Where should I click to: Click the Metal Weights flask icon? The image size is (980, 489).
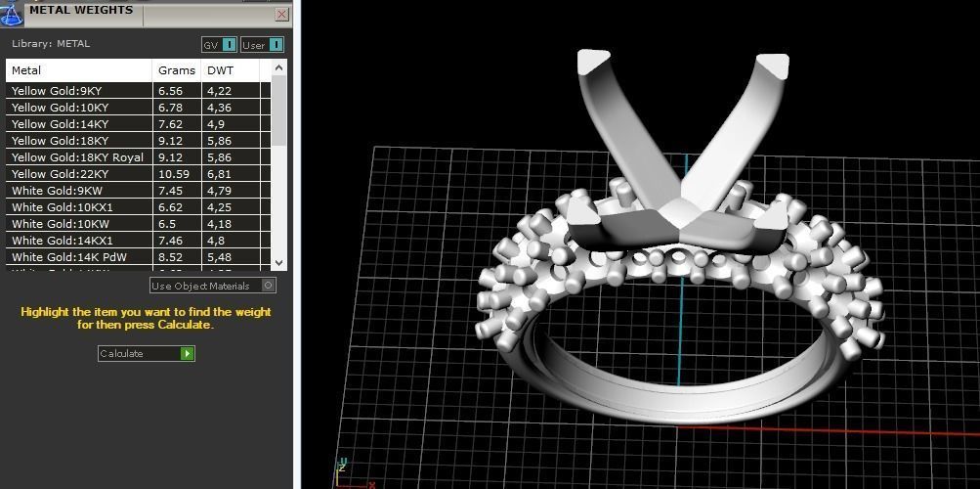[12, 13]
